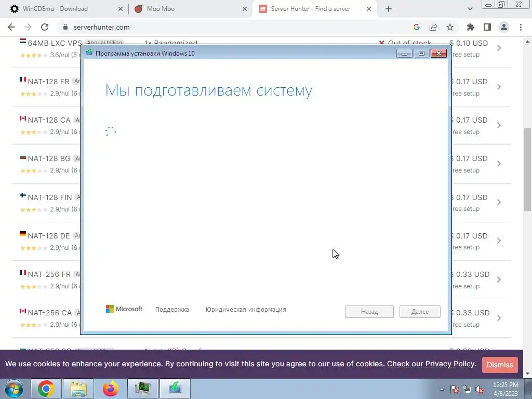Open Поддержка link in setup window
Viewport: 532px width, 399px height.
coord(172,310)
